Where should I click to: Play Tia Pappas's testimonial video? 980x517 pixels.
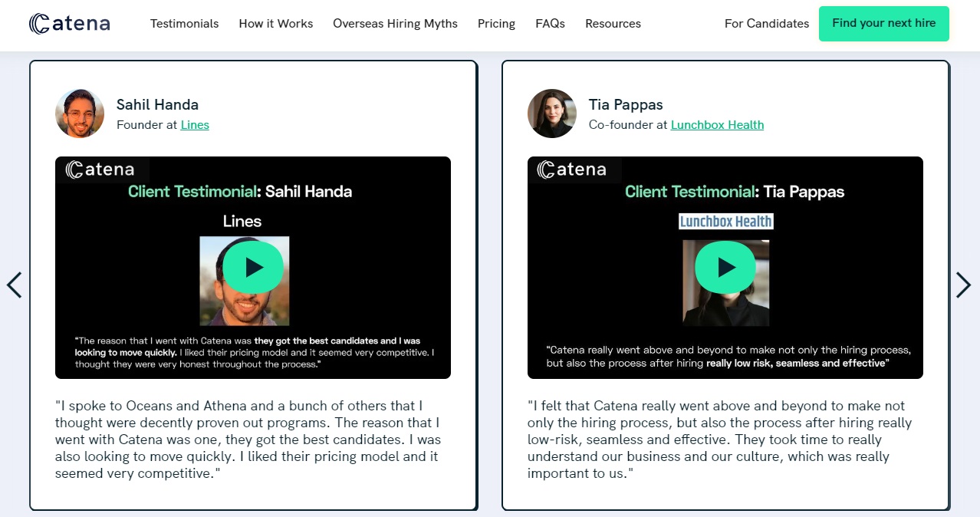(725, 267)
